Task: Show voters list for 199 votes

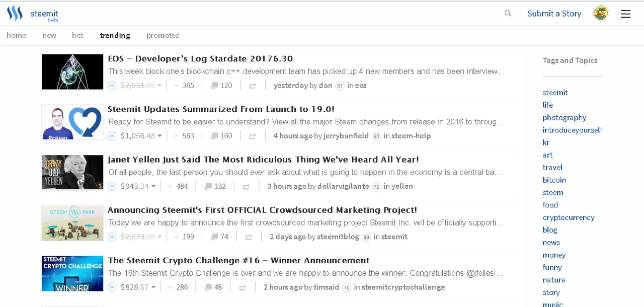Action: point(184,237)
